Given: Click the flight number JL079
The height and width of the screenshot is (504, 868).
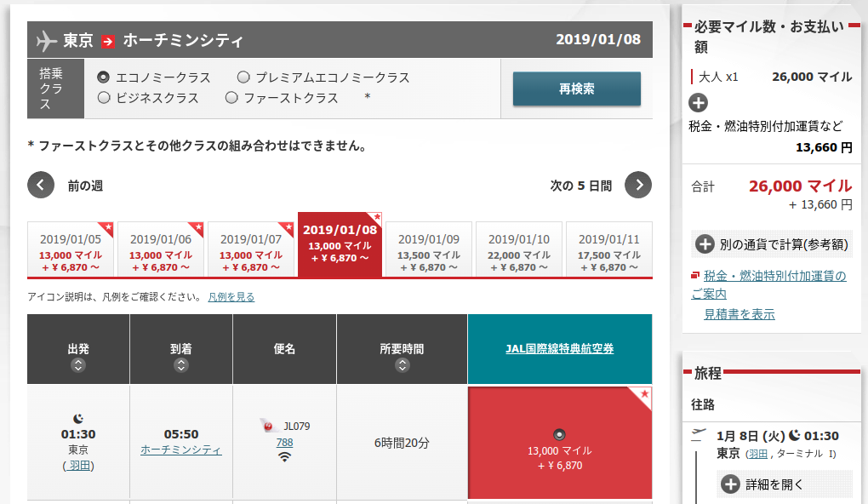Looking at the screenshot, I should point(297,427).
